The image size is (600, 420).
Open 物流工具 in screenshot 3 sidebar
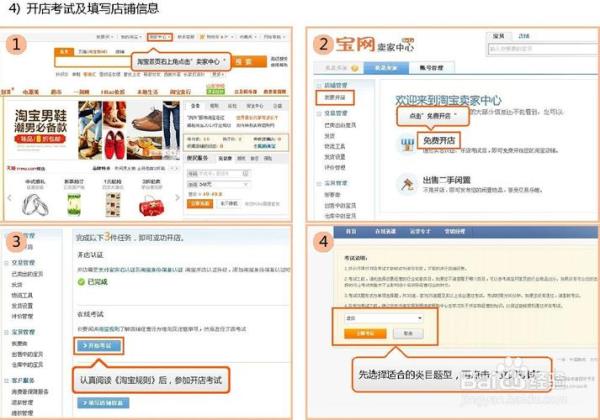22,295
